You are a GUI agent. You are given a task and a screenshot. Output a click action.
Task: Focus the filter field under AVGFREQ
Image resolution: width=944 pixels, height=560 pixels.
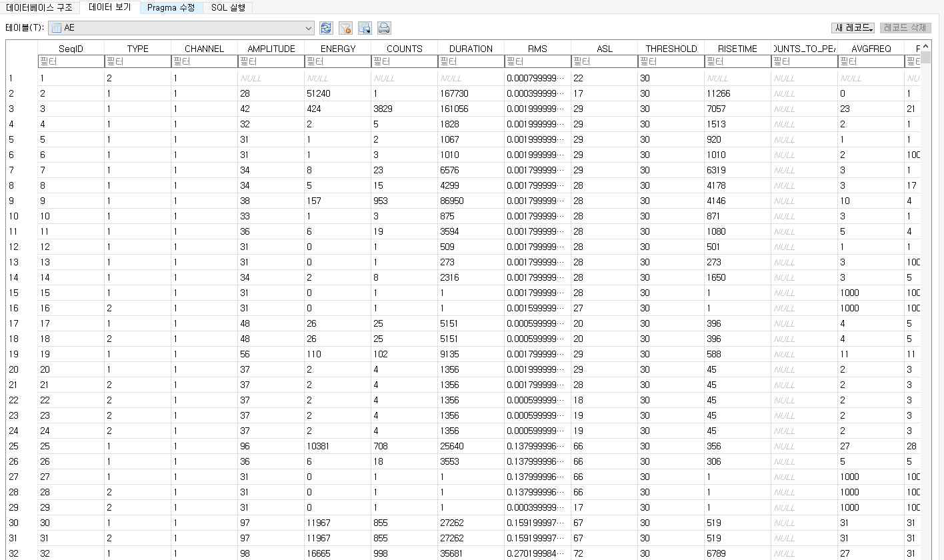(x=871, y=61)
